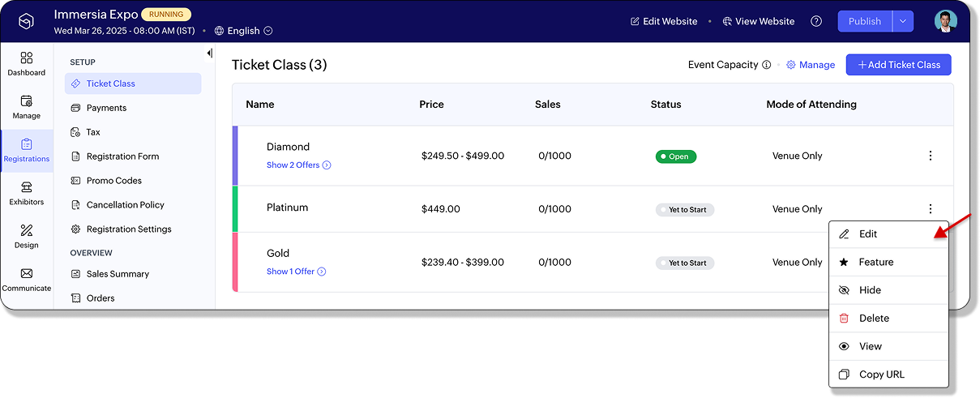Click the help question mark icon
Viewport: 980px width, 398px height.
coord(816,21)
